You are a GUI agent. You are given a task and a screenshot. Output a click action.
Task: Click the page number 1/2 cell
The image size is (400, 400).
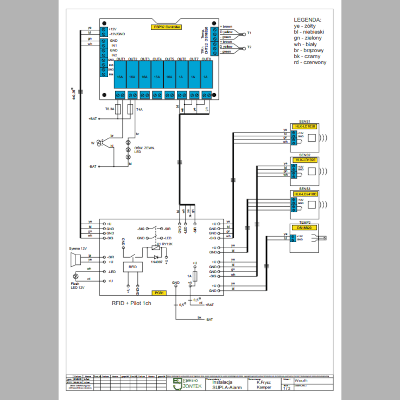[287, 388]
